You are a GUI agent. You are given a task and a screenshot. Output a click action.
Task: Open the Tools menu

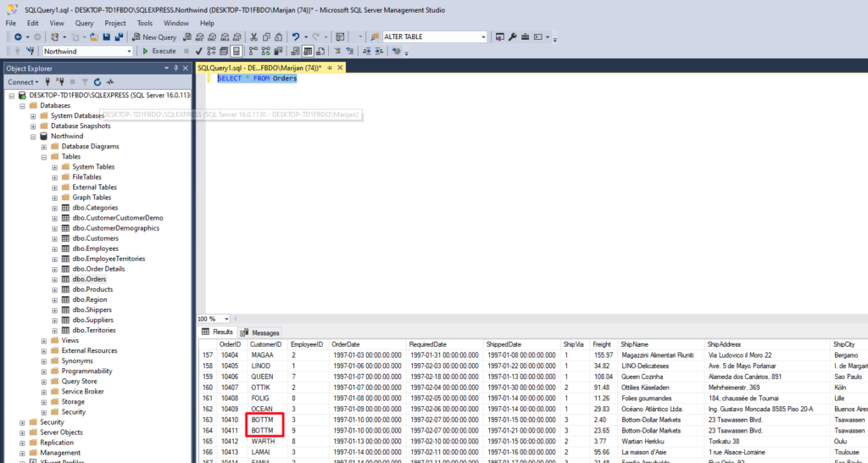coord(145,23)
